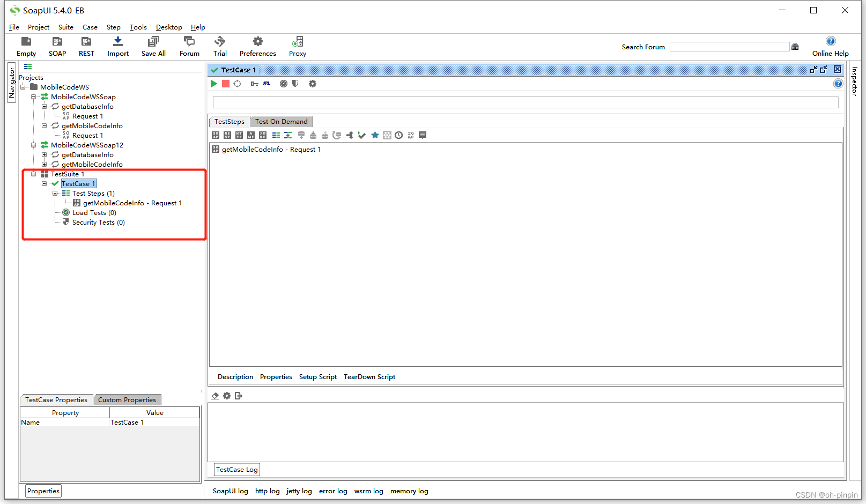This screenshot has height=504, width=866.
Task: Open TestCase options via the gear icon
Action: pos(312,83)
